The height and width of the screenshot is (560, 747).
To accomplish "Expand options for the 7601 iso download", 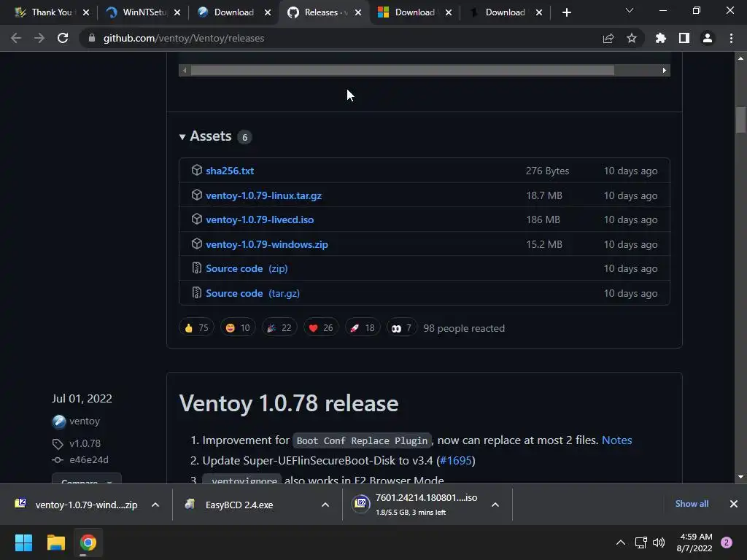I will (x=495, y=505).
